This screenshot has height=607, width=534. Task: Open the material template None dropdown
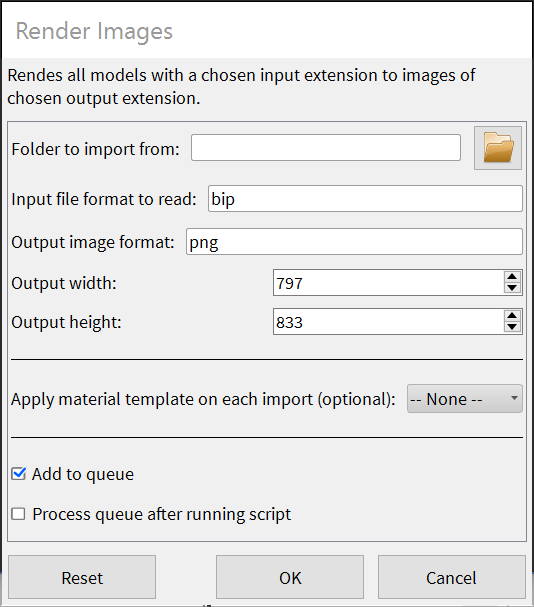click(465, 399)
